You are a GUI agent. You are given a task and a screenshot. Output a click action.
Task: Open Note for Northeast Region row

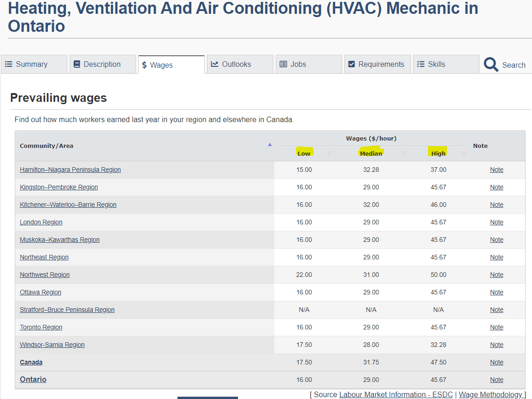pos(497,257)
